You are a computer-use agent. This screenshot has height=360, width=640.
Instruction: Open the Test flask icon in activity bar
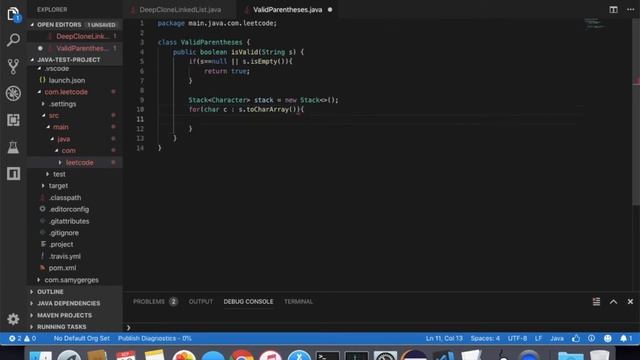(x=13, y=147)
